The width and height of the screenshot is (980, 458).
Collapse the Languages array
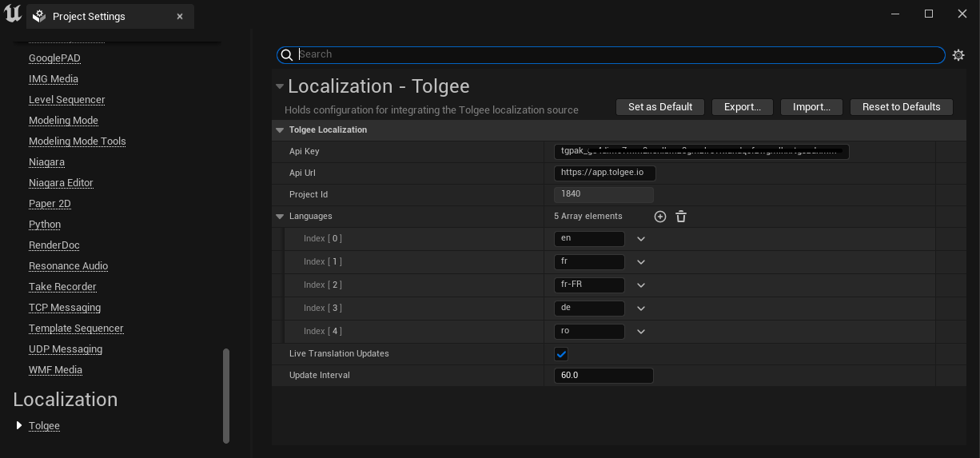[x=280, y=217]
